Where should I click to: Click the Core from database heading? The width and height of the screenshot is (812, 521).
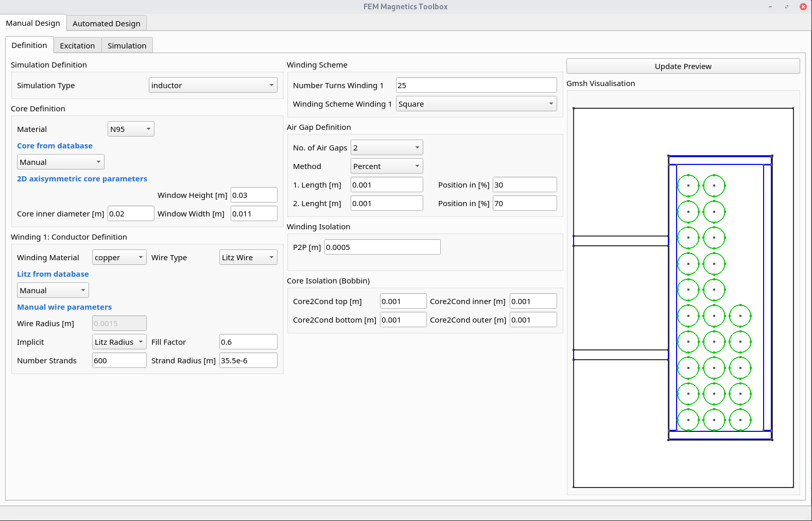coord(55,145)
